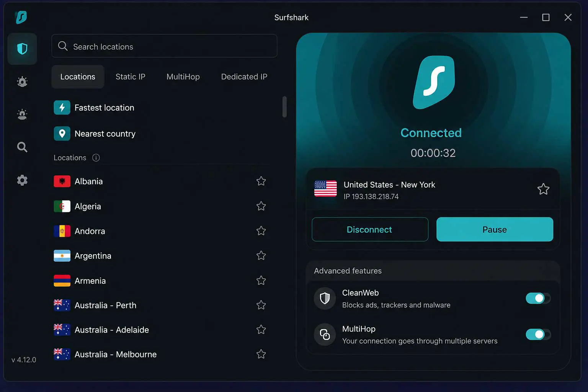Click the locations list scrollbar
The height and width of the screenshot is (392, 588).
click(x=284, y=107)
